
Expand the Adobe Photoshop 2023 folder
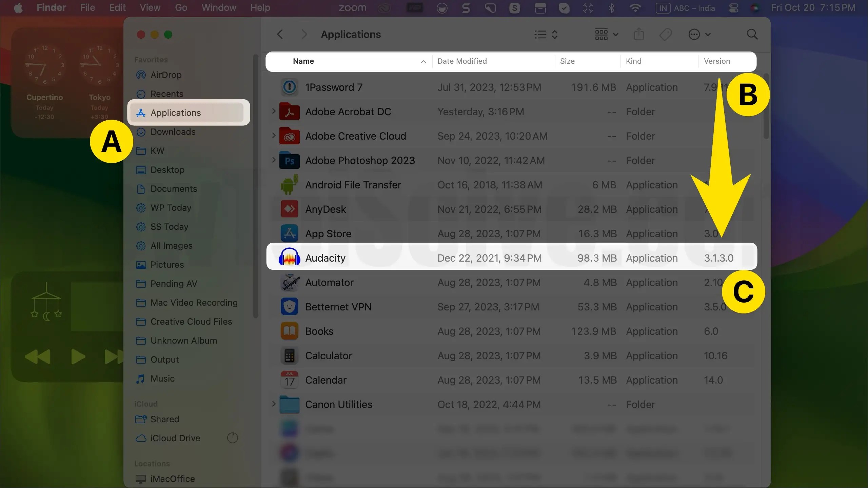[274, 160]
